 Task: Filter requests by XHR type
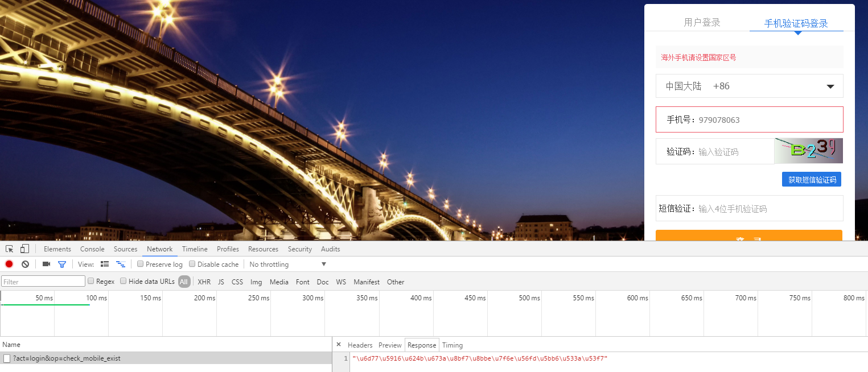pyautogui.click(x=204, y=282)
